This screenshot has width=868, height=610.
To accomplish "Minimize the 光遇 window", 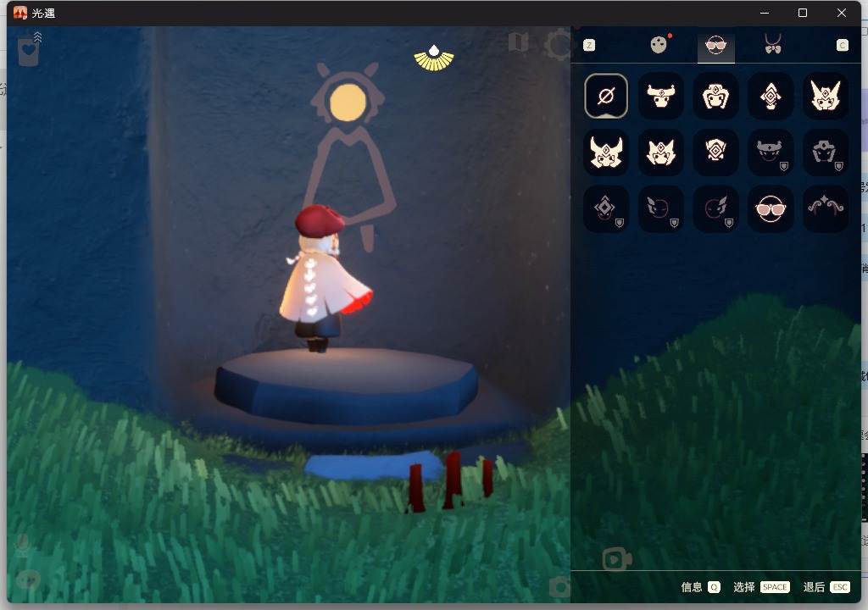I will pos(765,13).
